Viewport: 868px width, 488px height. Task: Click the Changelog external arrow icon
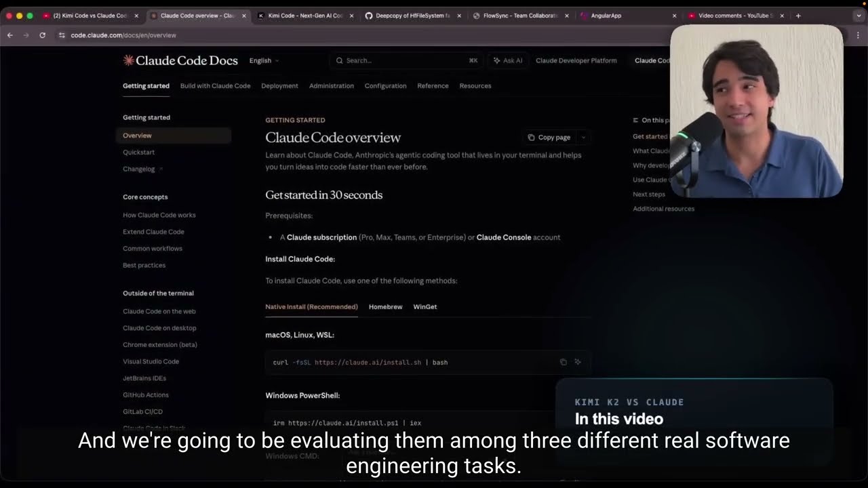point(161,169)
